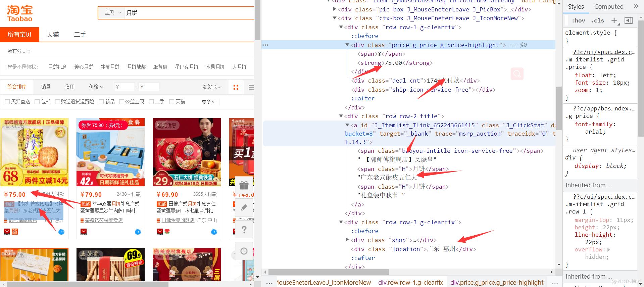Screen dimensions: 644x287
Task: Click Wangwang chat icon on 荃盛 item
Action: [138, 232]
